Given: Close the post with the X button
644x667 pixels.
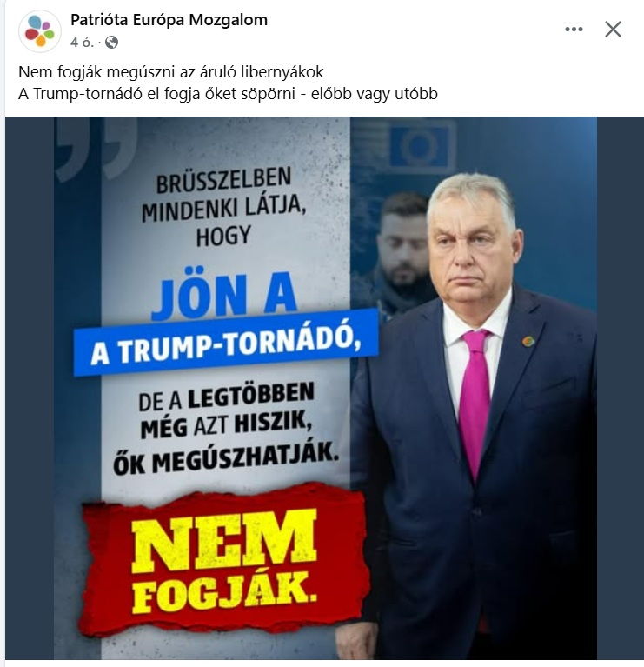Looking at the screenshot, I should (613, 30).
